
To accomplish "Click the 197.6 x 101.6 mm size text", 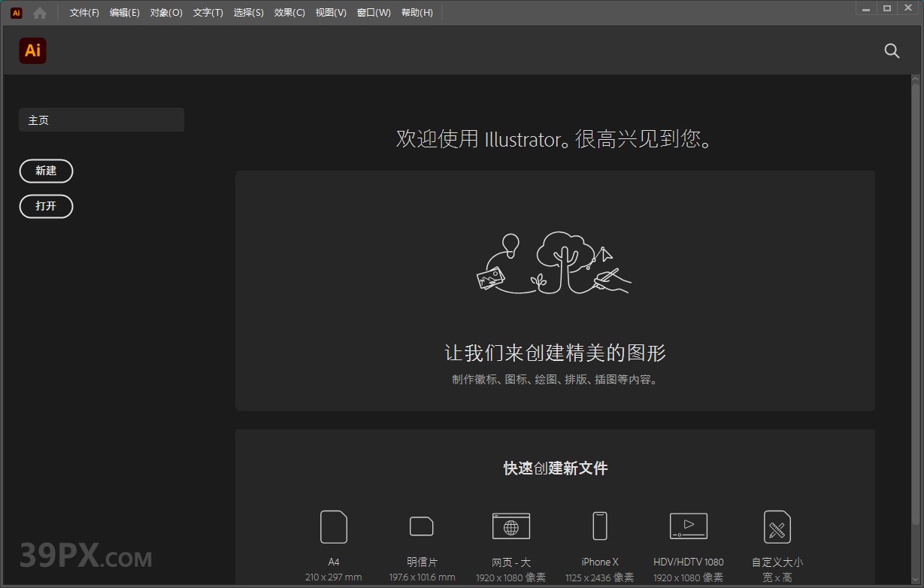I will 422,577.
